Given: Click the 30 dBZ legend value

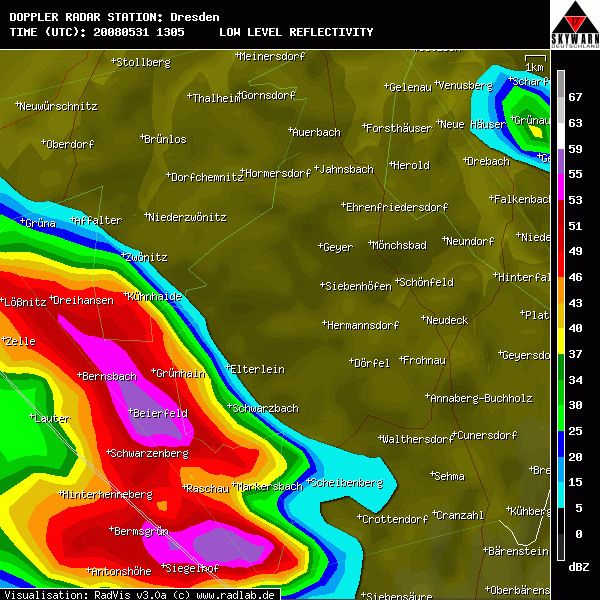Looking at the screenshot, I should [575, 405].
